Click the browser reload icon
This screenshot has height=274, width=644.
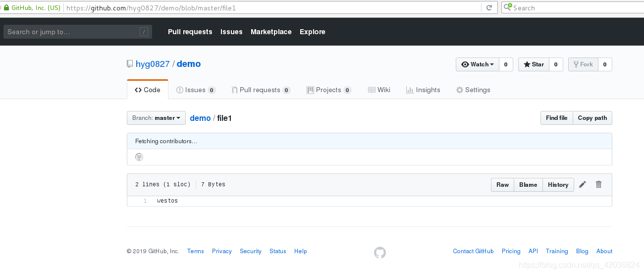(x=489, y=7)
